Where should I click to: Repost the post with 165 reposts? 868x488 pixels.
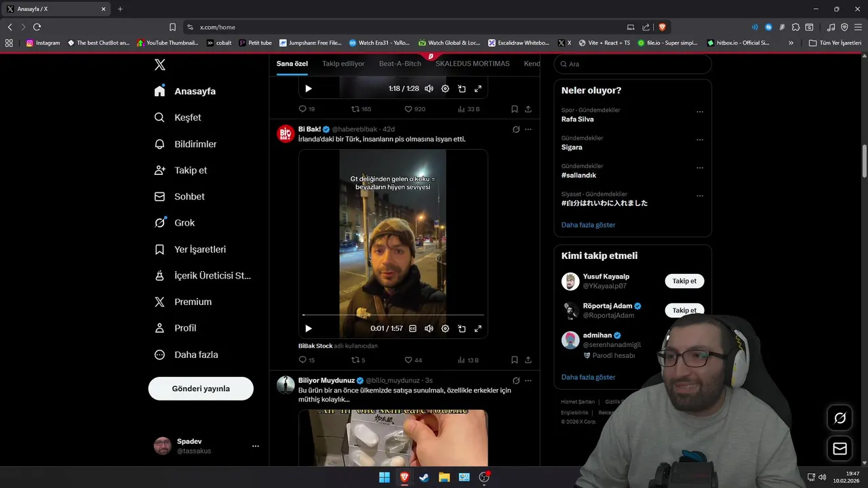coord(361,108)
